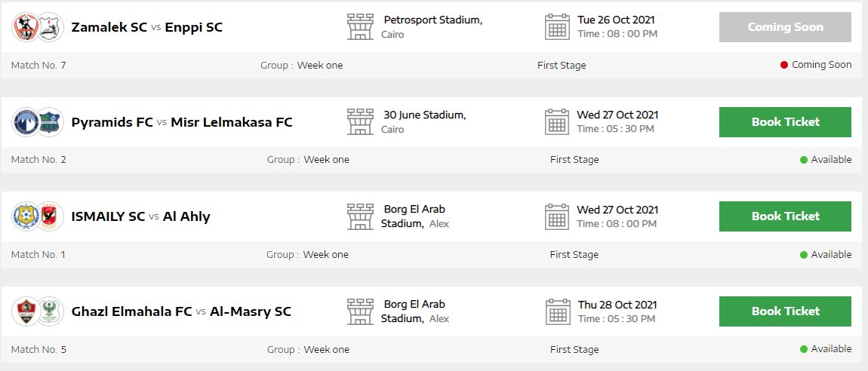
Task: Click the grey Coming Soon button
Action: click(785, 27)
